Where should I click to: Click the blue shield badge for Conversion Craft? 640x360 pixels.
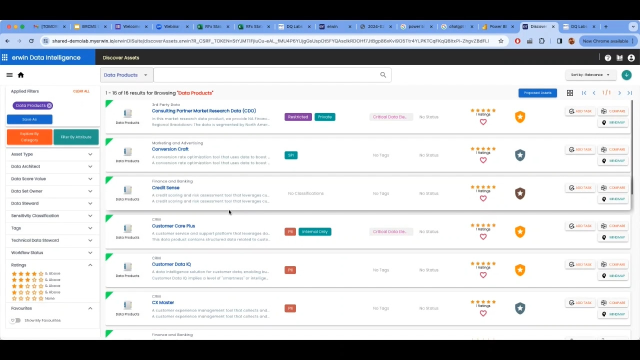click(x=520, y=155)
